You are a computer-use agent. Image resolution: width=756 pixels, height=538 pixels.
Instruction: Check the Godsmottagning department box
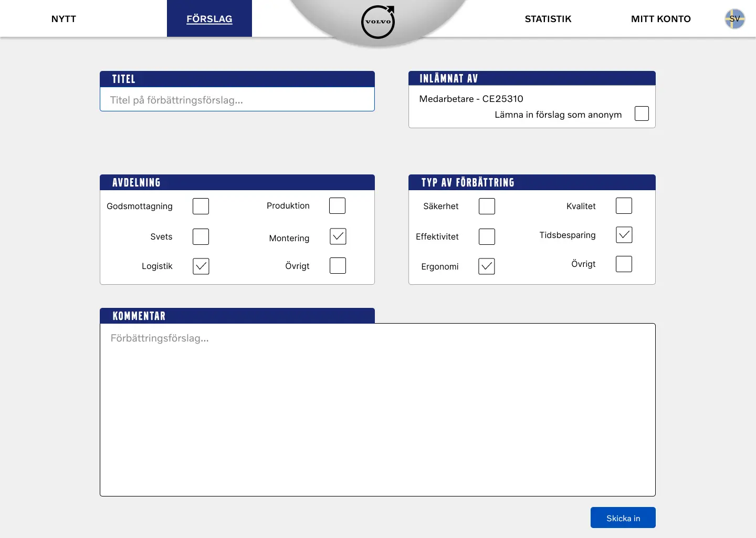pos(201,206)
